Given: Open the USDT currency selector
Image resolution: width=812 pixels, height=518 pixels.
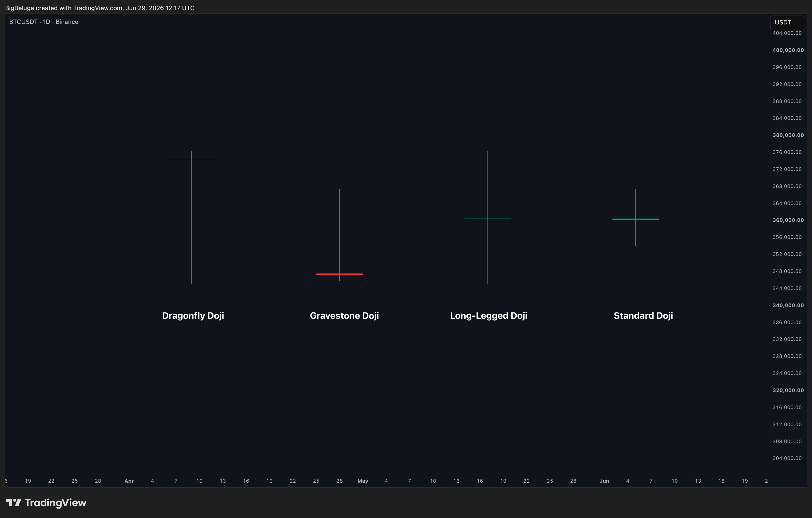Looking at the screenshot, I should click(787, 22).
